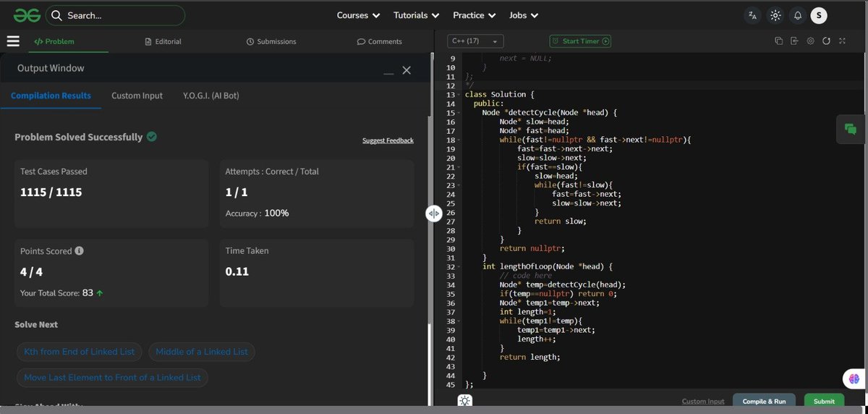Click code line 30 return nullptr
This screenshot has height=414, width=868.
[x=532, y=248]
